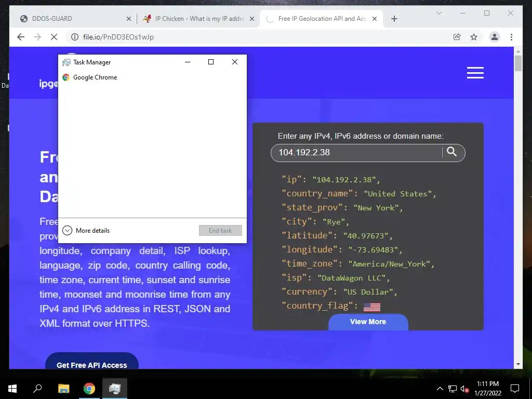Viewport: 532px width, 399px height.
Task: Close the Free IP Geolocation API tab
Action: point(375,19)
